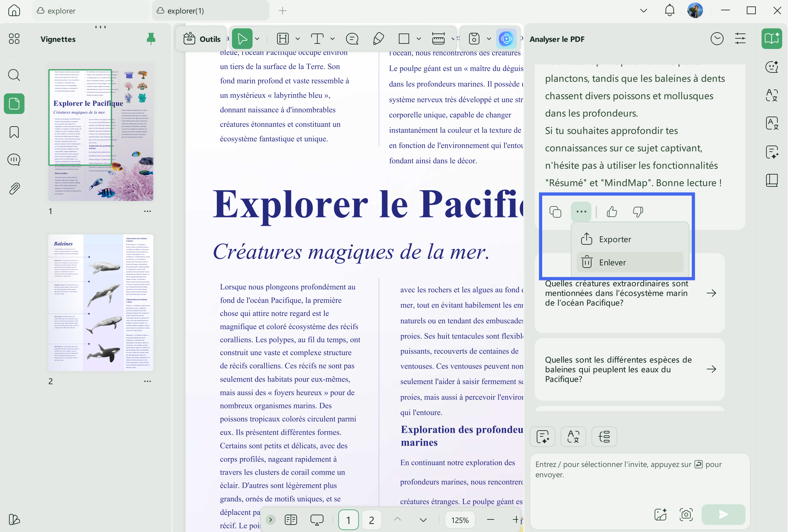Open the search panel in the sidebar

coord(14,75)
